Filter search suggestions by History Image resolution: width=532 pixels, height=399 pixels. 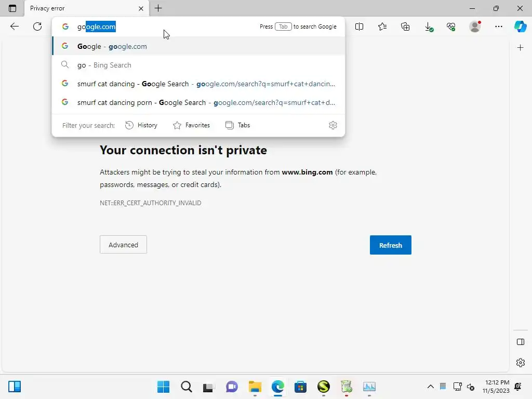[x=141, y=125]
